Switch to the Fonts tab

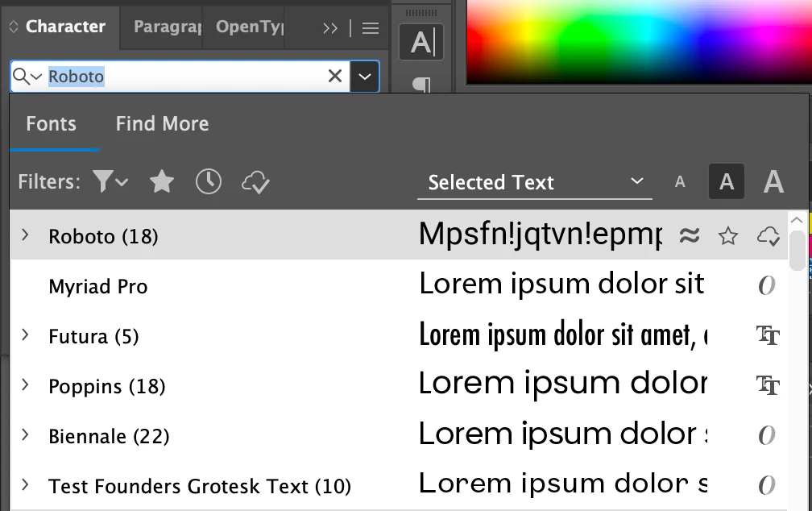52,124
